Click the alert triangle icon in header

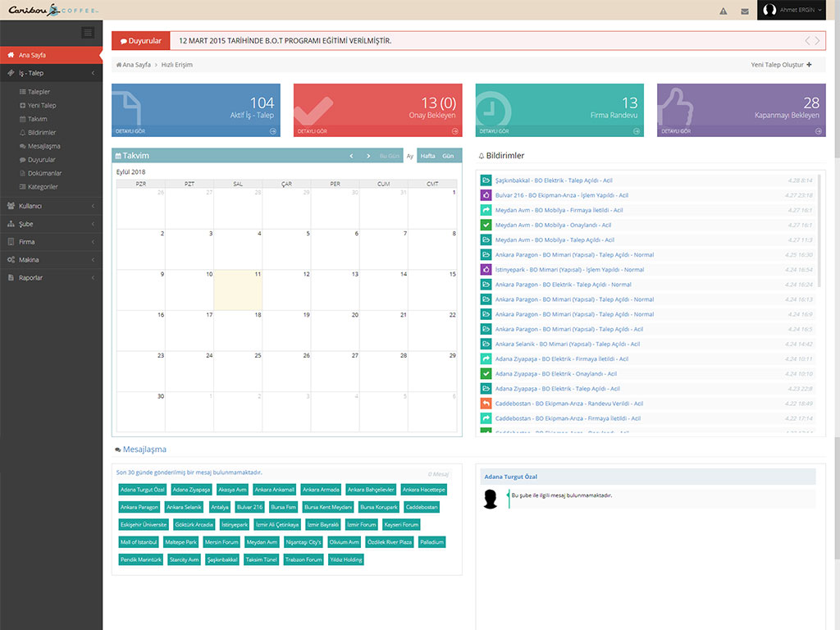click(x=723, y=11)
